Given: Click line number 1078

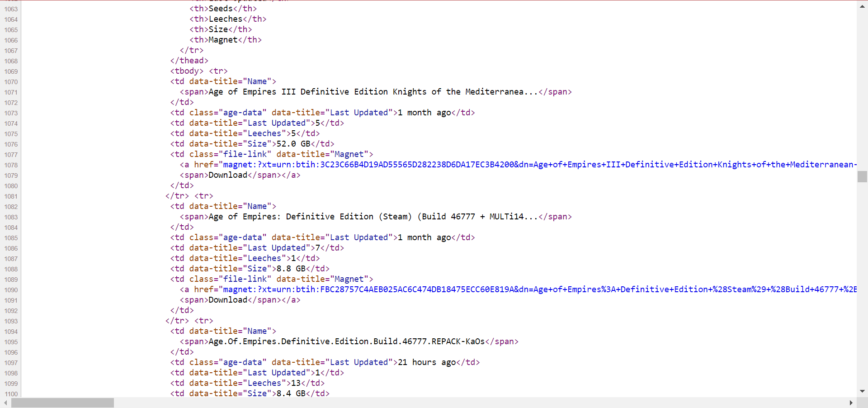Looking at the screenshot, I should (11, 165).
